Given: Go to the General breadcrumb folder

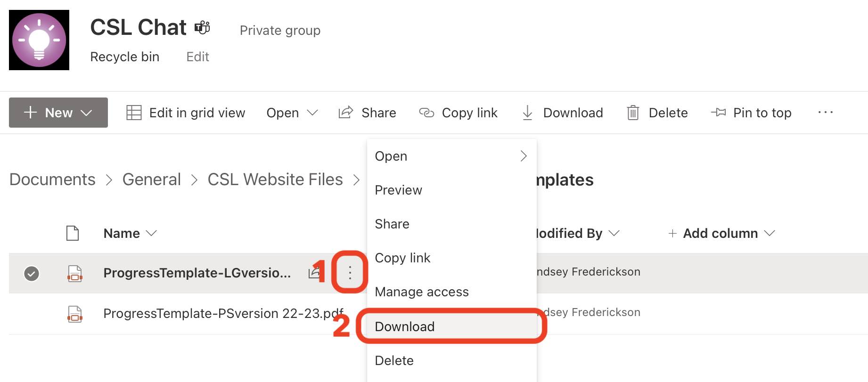Looking at the screenshot, I should click(x=152, y=179).
